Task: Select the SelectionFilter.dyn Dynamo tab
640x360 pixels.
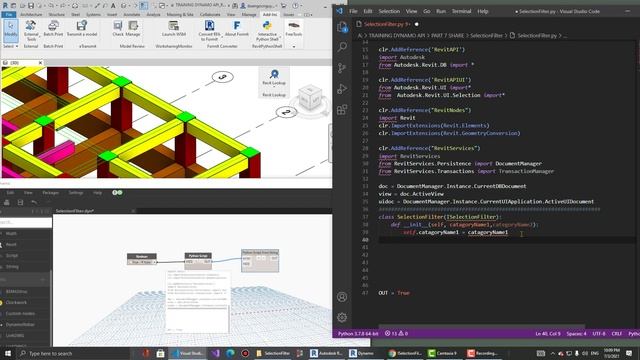Action: pyautogui.click(x=75, y=211)
